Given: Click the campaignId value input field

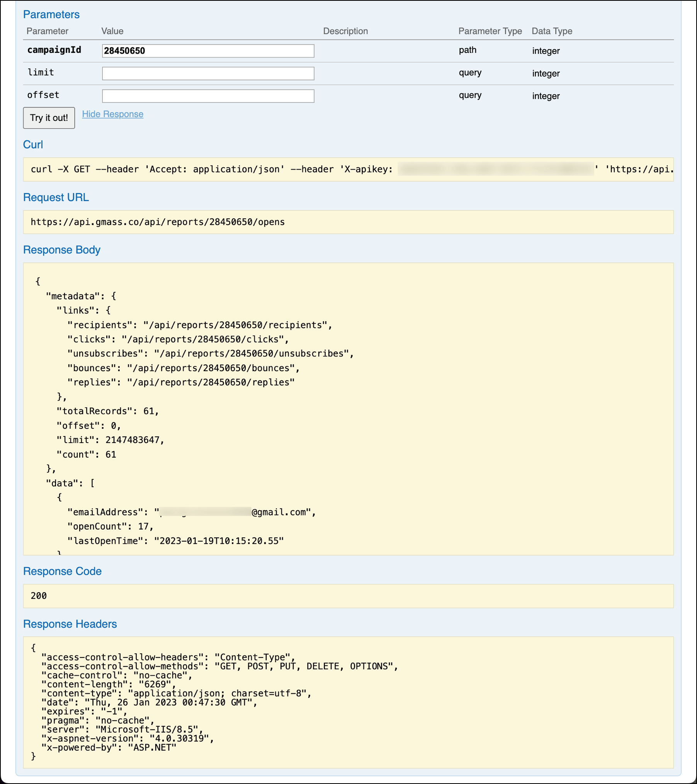Looking at the screenshot, I should pos(208,51).
